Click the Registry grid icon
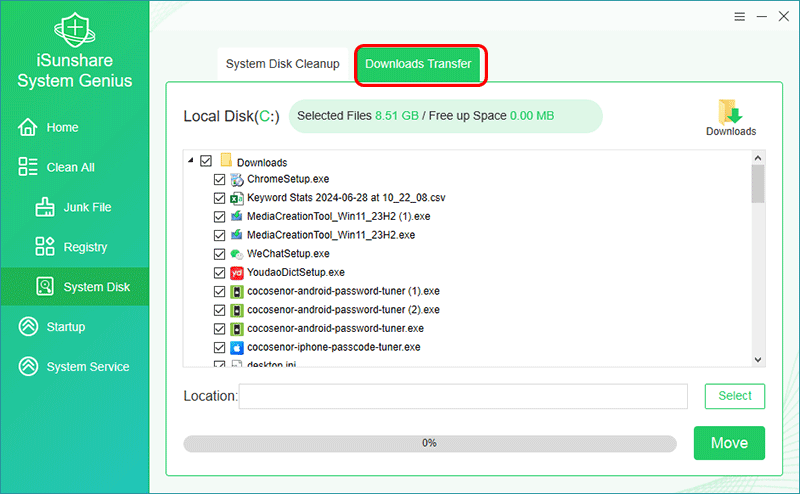 [x=45, y=246]
